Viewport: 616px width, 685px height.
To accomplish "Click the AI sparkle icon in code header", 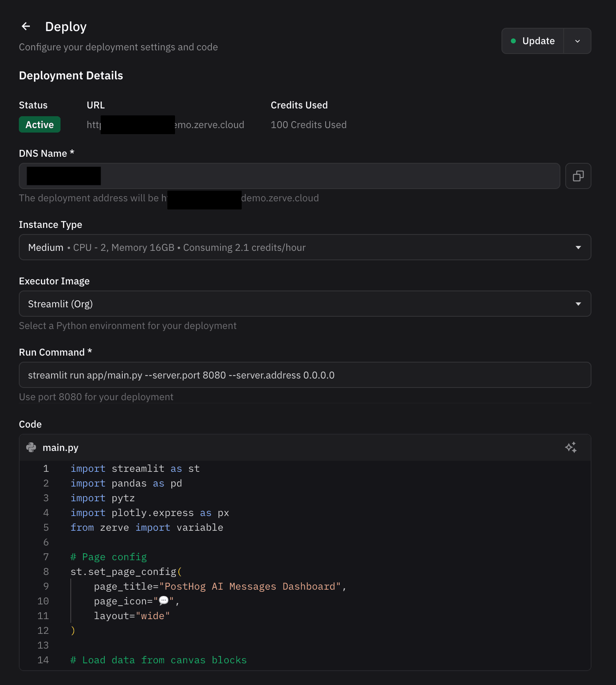I will tap(571, 447).
